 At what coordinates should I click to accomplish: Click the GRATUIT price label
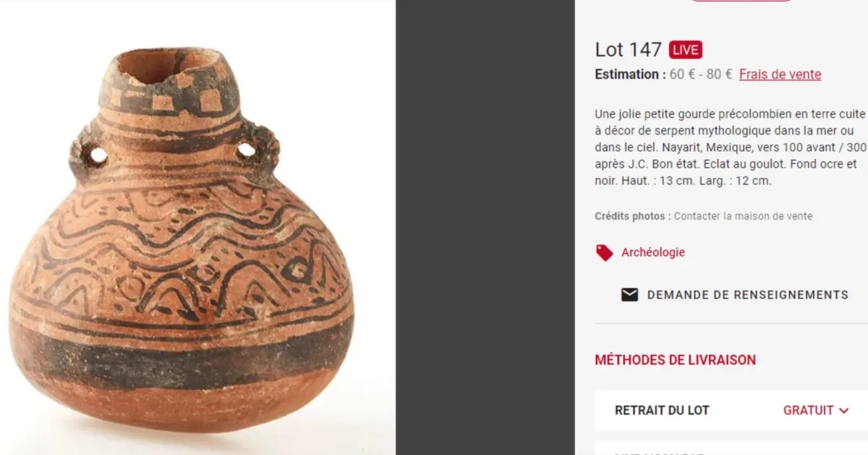pos(808,410)
